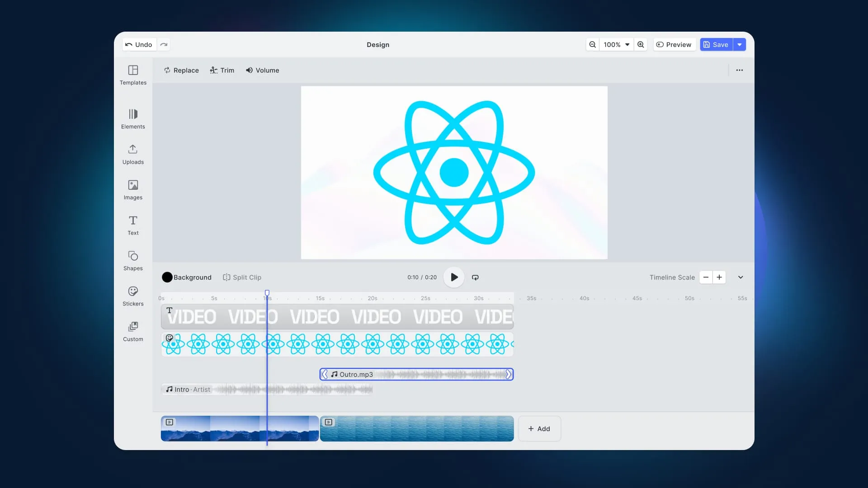Decrease timeline scale with minus button
The height and width of the screenshot is (488, 868).
tap(706, 277)
